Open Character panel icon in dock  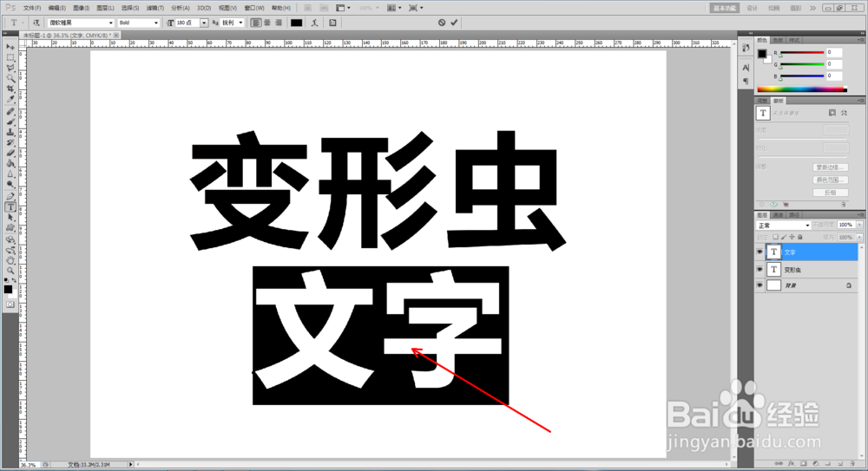[x=746, y=68]
